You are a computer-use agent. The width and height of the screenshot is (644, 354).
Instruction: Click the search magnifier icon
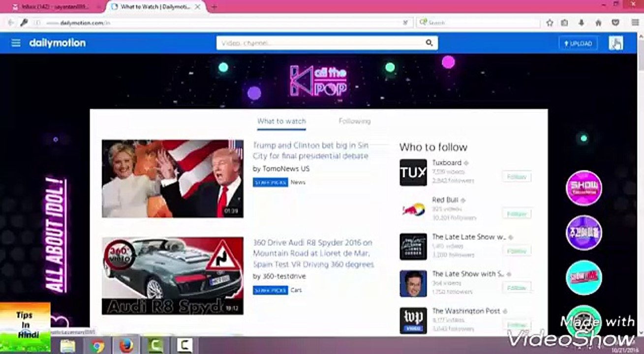(429, 43)
